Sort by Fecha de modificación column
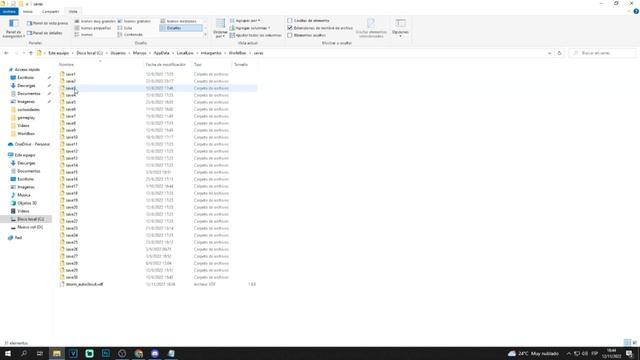The image size is (640, 360). [x=167, y=64]
